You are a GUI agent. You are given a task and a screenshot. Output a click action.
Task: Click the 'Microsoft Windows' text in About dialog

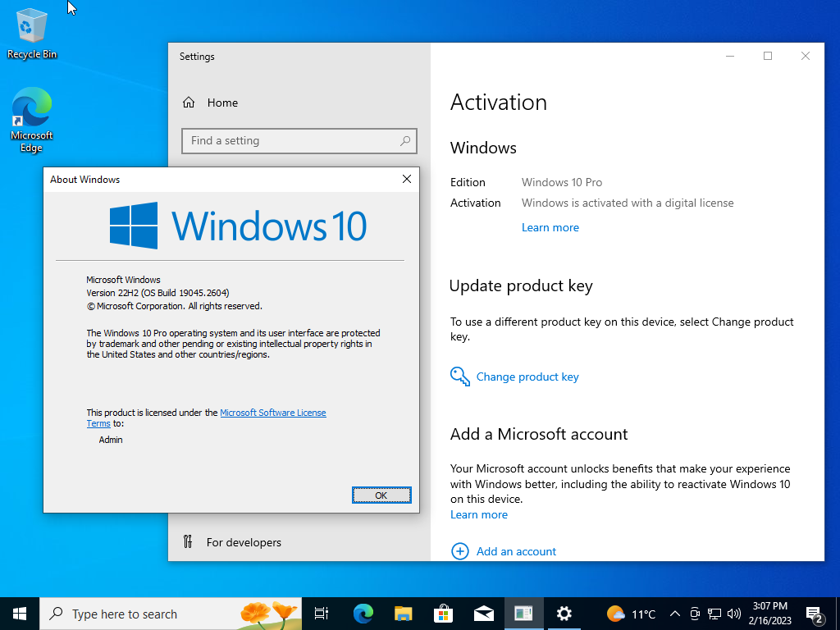click(x=123, y=280)
